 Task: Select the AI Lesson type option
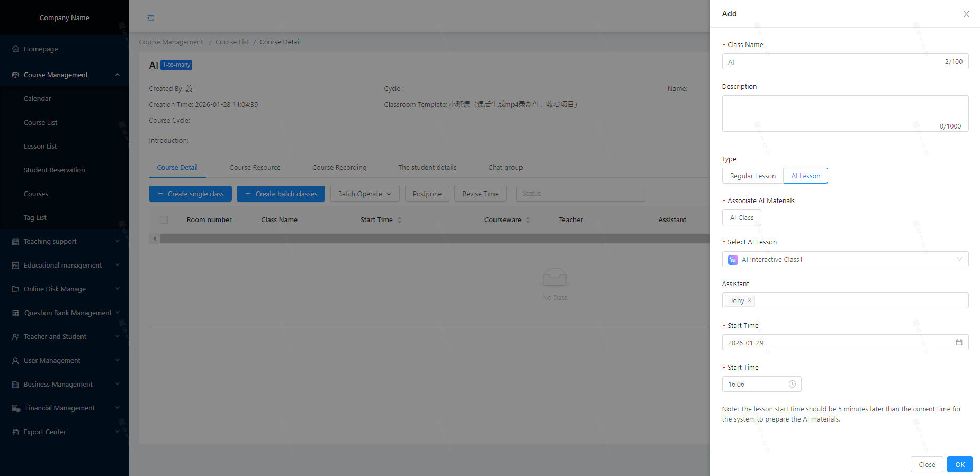tap(805, 176)
